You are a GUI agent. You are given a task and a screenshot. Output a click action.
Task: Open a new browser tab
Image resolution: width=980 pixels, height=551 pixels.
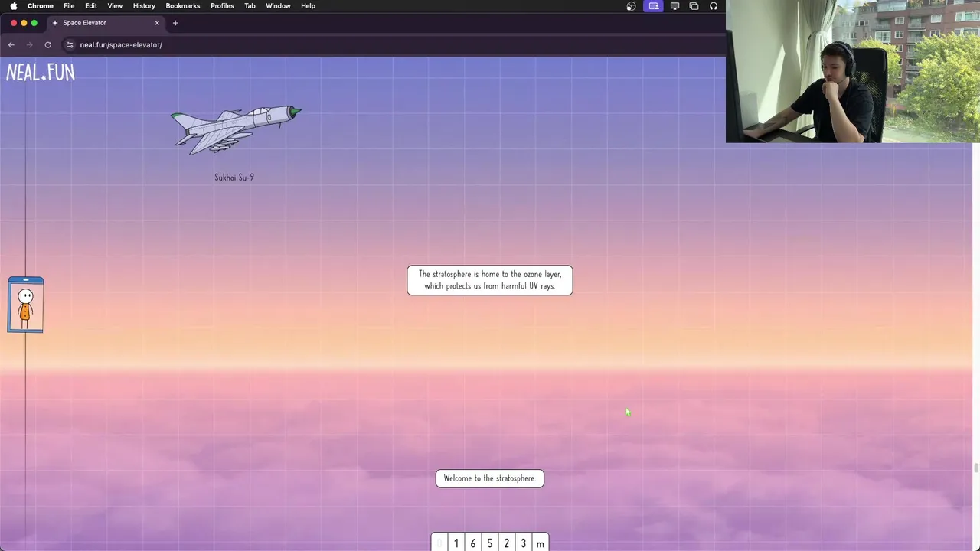pyautogui.click(x=175, y=23)
